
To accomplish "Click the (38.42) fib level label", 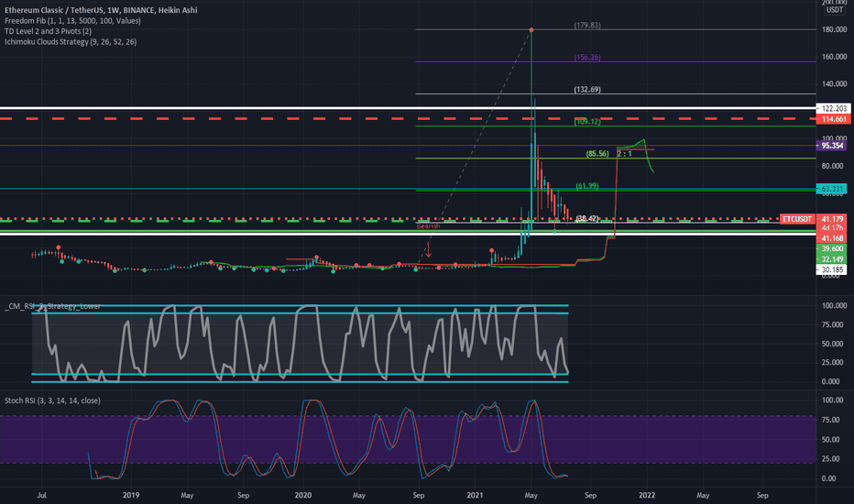I will pos(587,218).
